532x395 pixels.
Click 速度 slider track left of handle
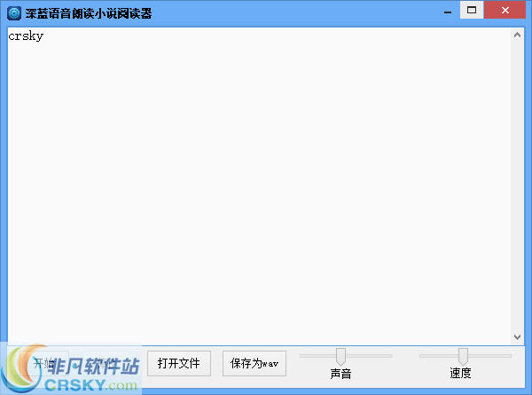[x=438, y=356]
